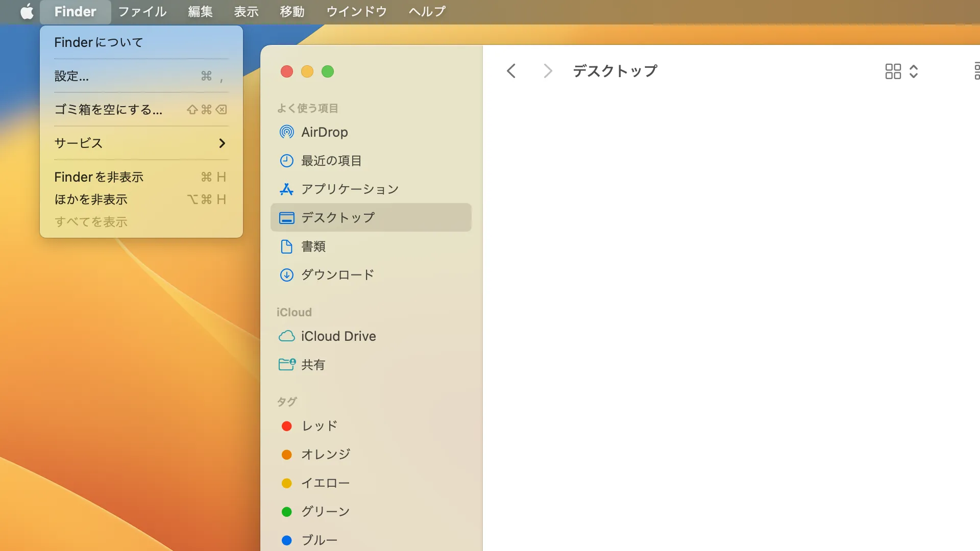
Task: Go forward with the right chevron
Action: point(548,71)
